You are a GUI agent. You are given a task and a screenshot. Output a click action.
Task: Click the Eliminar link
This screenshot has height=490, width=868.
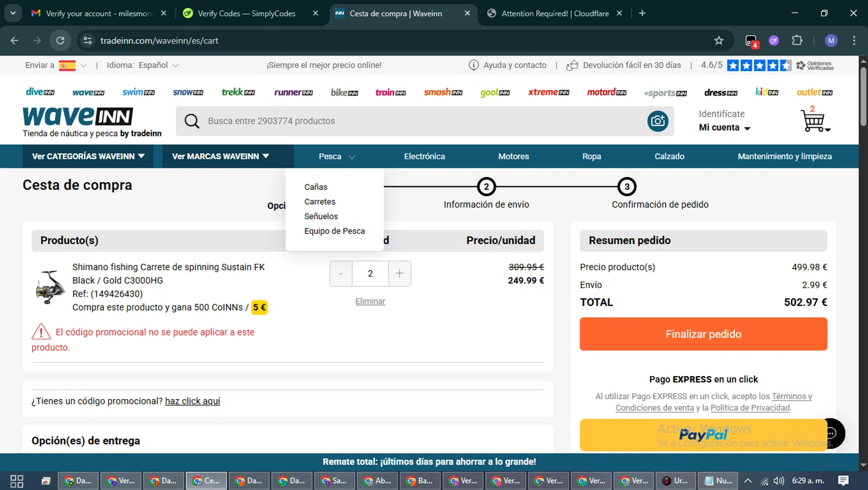pyautogui.click(x=370, y=301)
